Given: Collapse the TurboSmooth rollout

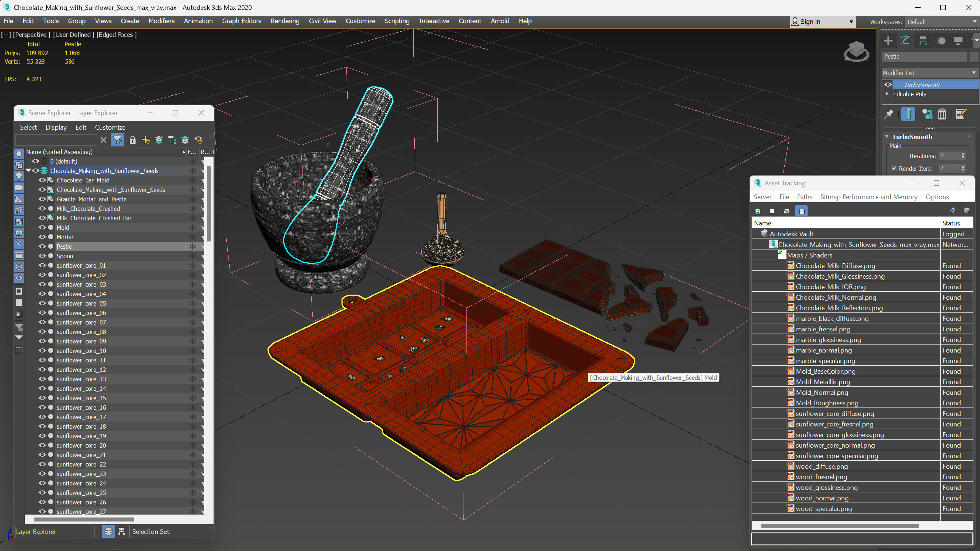Looking at the screenshot, I should coord(887,137).
